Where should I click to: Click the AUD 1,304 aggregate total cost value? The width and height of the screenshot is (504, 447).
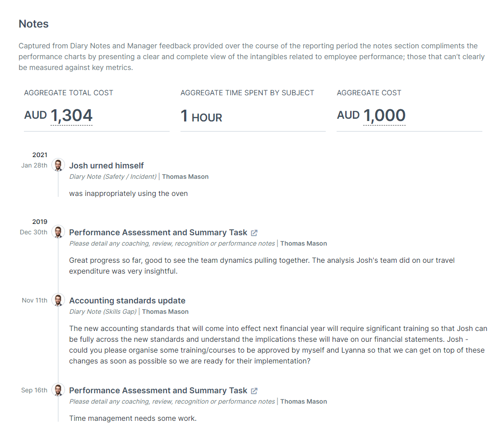click(72, 115)
